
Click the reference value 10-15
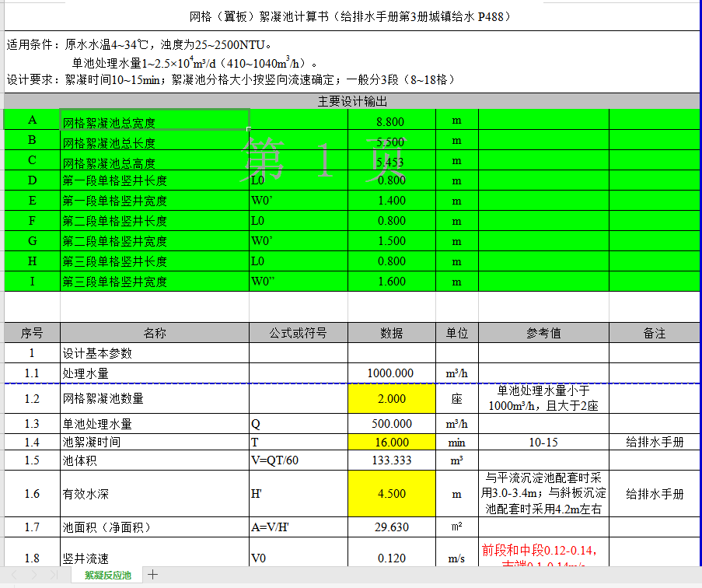pos(543,442)
